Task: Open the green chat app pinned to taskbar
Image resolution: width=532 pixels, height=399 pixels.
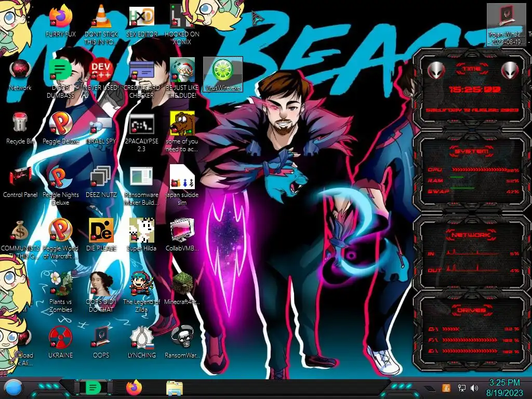Action: tap(93, 388)
